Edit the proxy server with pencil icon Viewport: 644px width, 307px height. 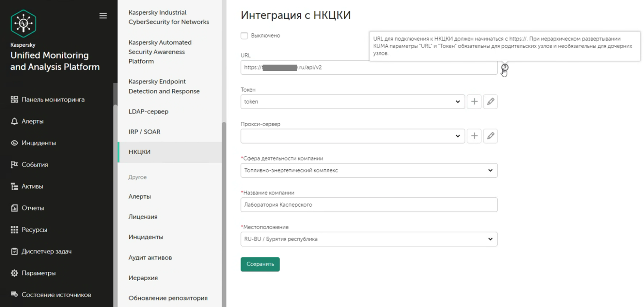490,136
